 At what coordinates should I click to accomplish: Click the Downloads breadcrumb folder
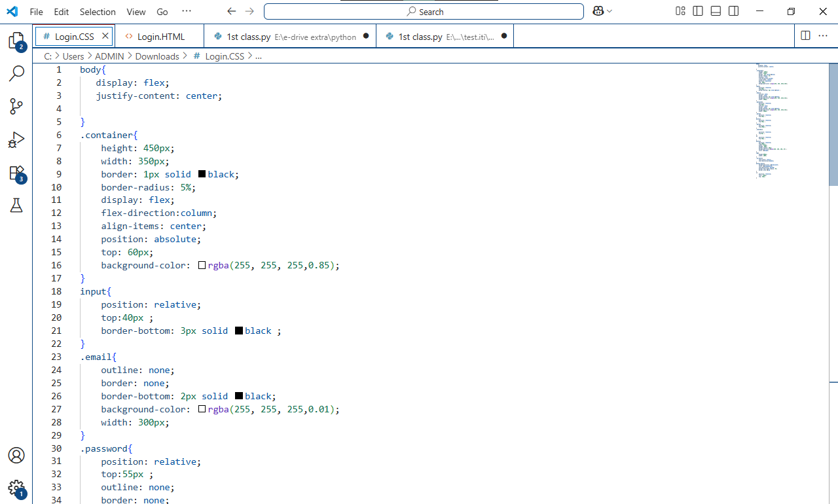[157, 56]
